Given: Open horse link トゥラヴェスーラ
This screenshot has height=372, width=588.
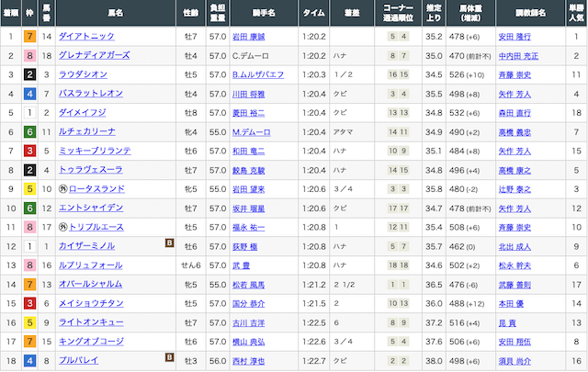Looking at the screenshot, I should (91, 170).
